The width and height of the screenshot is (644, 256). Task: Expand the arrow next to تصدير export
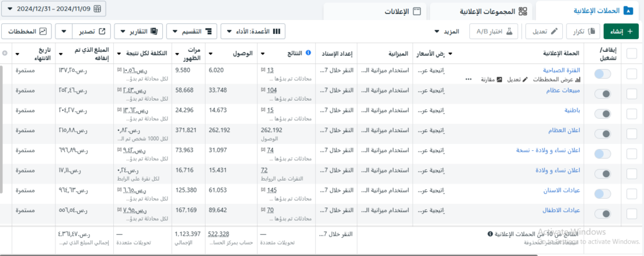point(64,31)
